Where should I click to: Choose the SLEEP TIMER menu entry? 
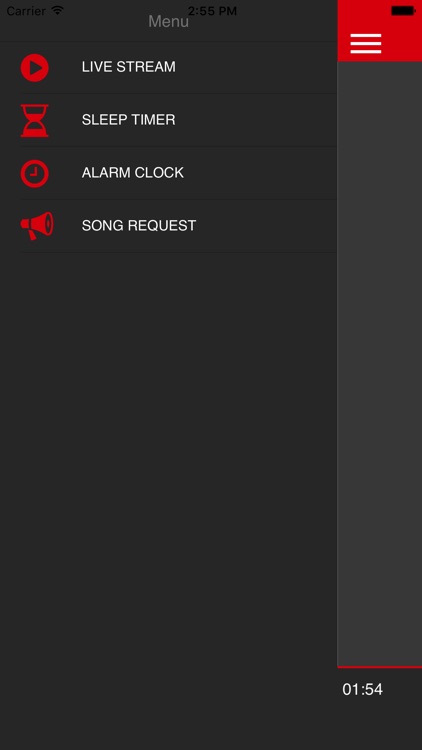pyautogui.click(x=178, y=120)
